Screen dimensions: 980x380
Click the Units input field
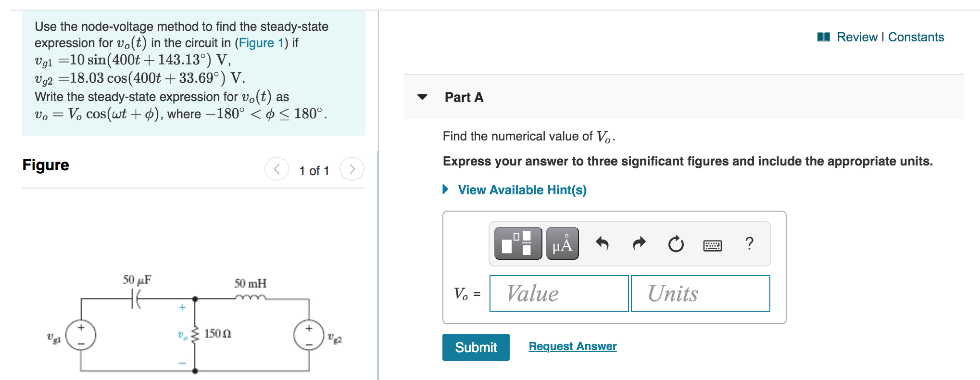(700, 293)
